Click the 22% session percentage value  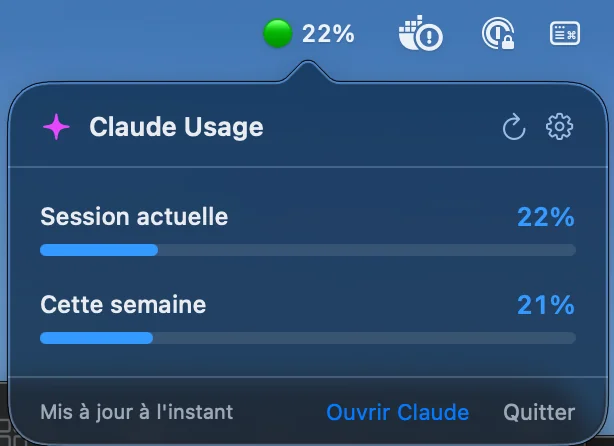click(x=545, y=217)
